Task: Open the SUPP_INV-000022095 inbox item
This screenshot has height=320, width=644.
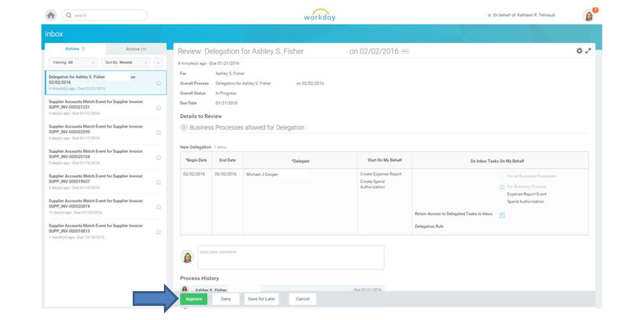Action: click(x=106, y=132)
